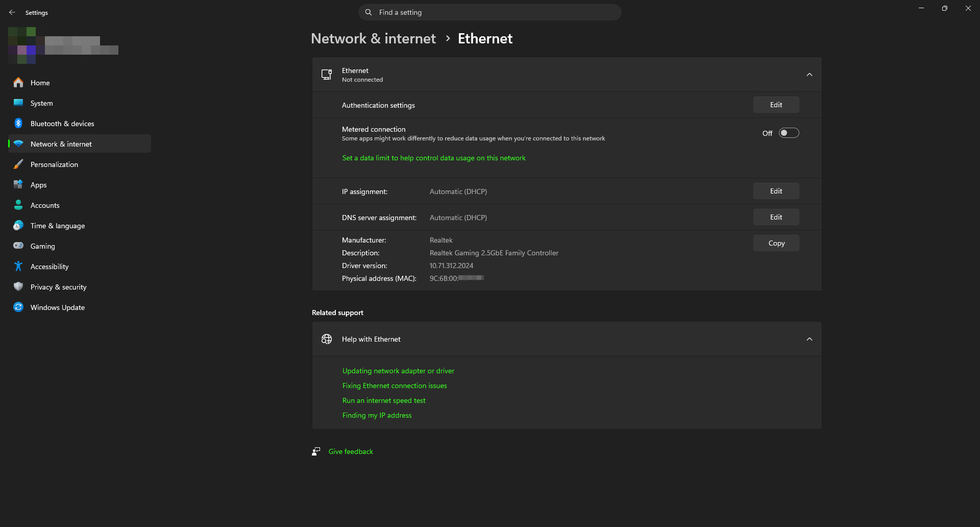Click the Give feedback link

click(x=351, y=451)
